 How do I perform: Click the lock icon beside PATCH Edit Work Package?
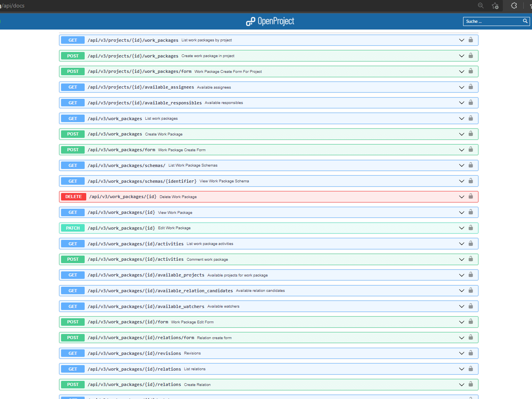tap(471, 228)
